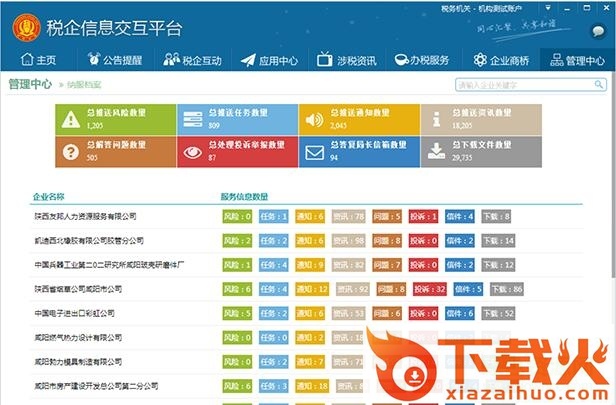Click the question mark icon on 总解答问题数量 tile

70,152
